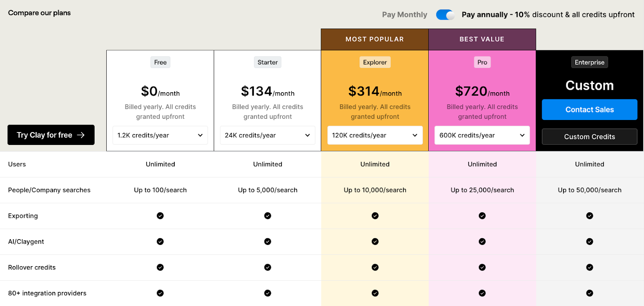
Task: Click the Contact Sales button
Action: point(590,110)
